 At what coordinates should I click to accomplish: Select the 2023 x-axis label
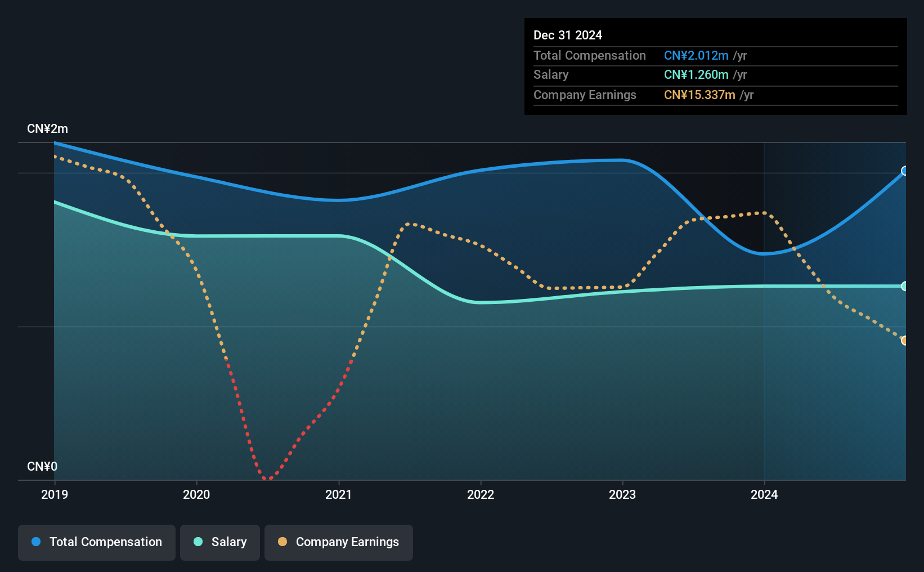coord(622,494)
